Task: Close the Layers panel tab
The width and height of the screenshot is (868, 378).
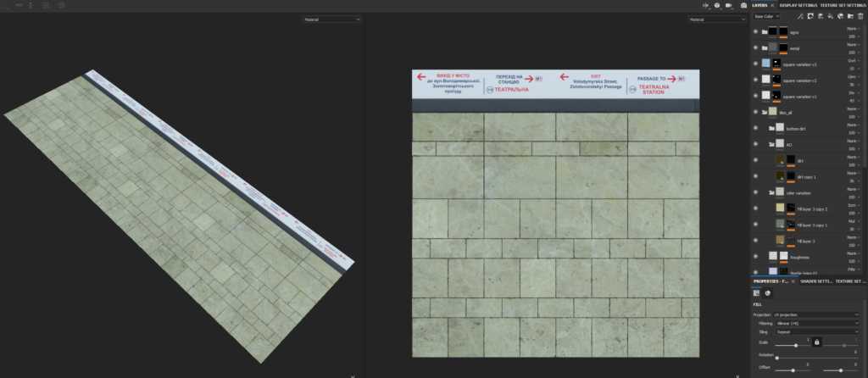Action: coord(771,5)
